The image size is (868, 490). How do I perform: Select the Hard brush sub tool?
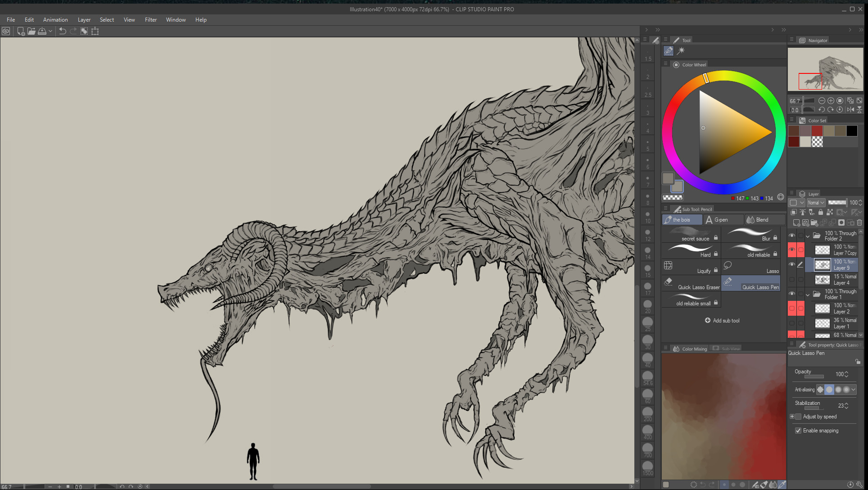click(x=691, y=251)
